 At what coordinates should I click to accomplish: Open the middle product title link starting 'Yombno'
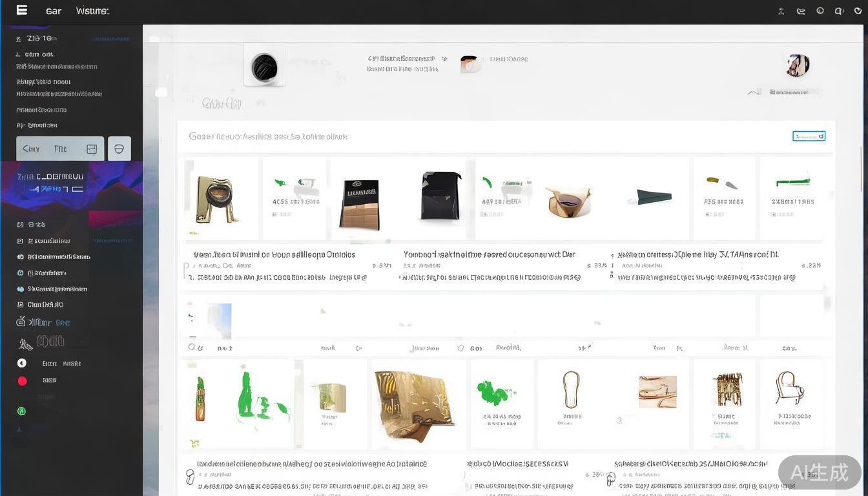489,254
